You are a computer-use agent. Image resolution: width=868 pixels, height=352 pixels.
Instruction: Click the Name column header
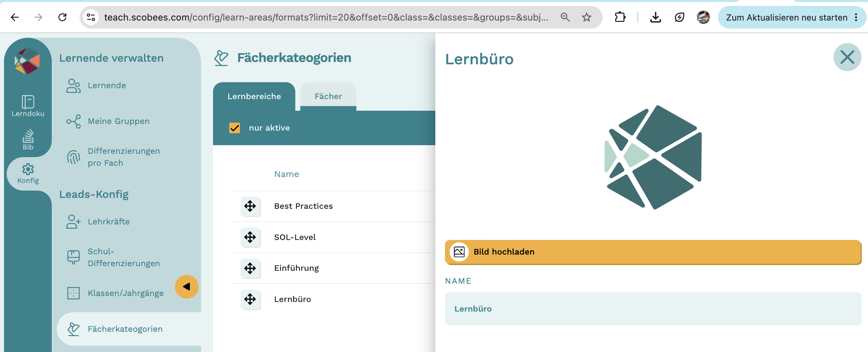pyautogui.click(x=286, y=174)
